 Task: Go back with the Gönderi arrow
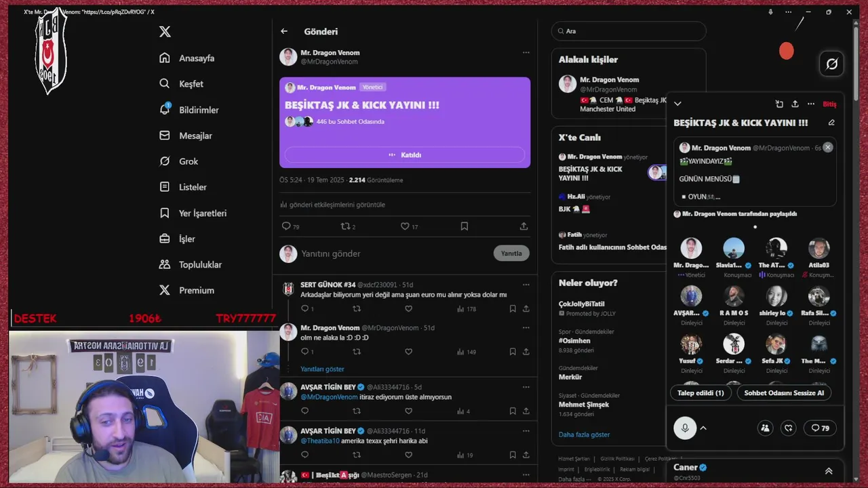(x=284, y=31)
